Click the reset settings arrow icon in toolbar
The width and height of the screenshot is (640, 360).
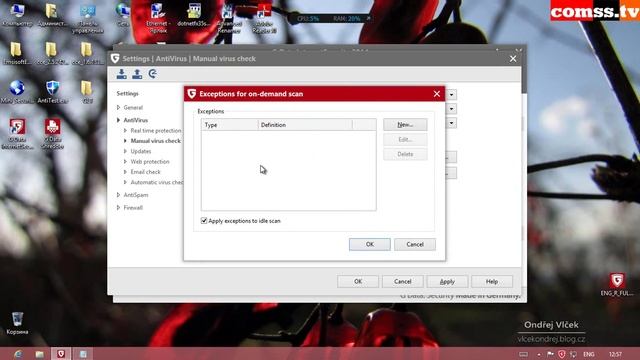[x=153, y=74]
